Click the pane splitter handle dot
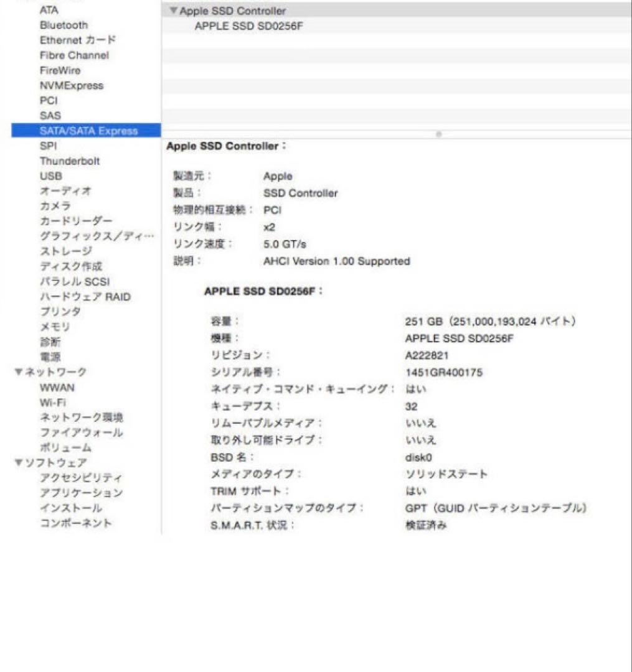The height and width of the screenshot is (672, 632). (x=438, y=134)
